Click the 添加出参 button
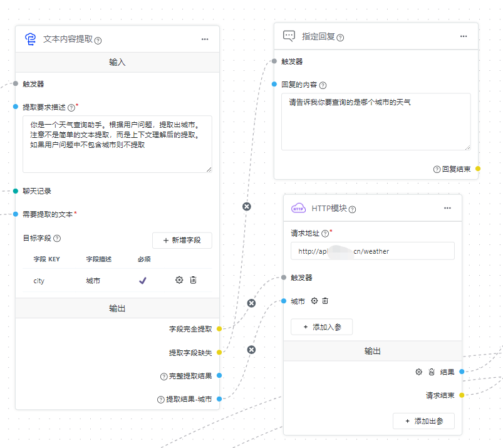The height and width of the screenshot is (448, 503). [423, 421]
